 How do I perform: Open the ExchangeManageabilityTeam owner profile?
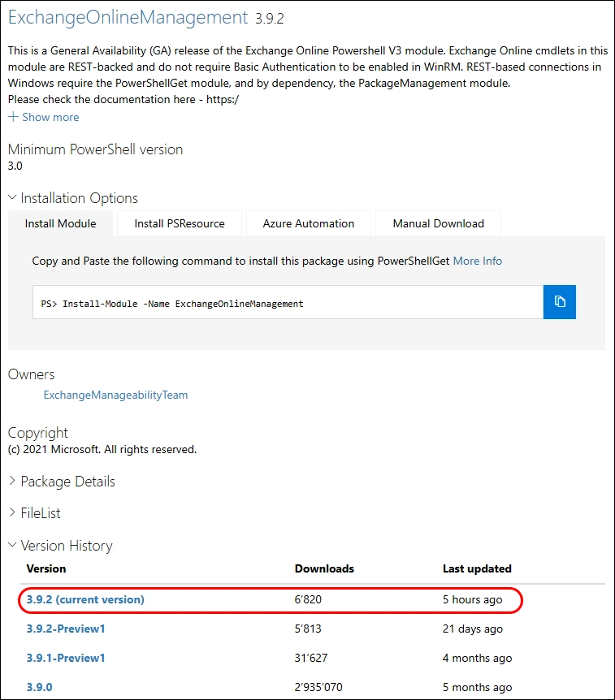click(x=115, y=395)
